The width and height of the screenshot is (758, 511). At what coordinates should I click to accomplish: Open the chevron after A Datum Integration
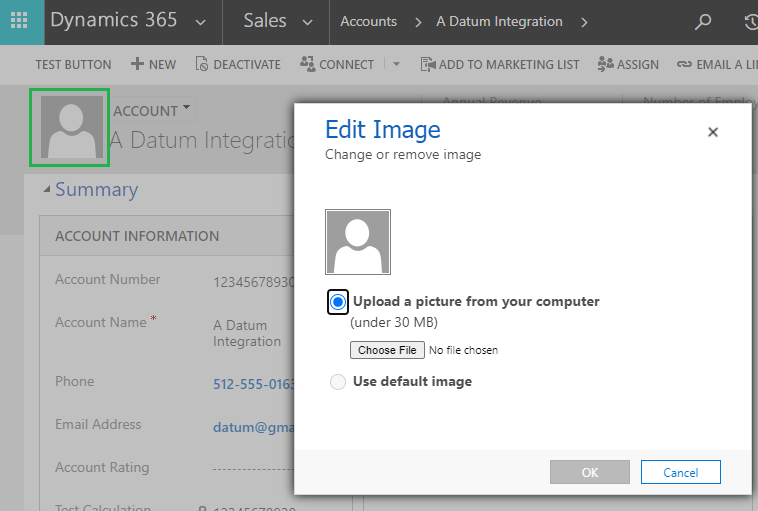584,22
